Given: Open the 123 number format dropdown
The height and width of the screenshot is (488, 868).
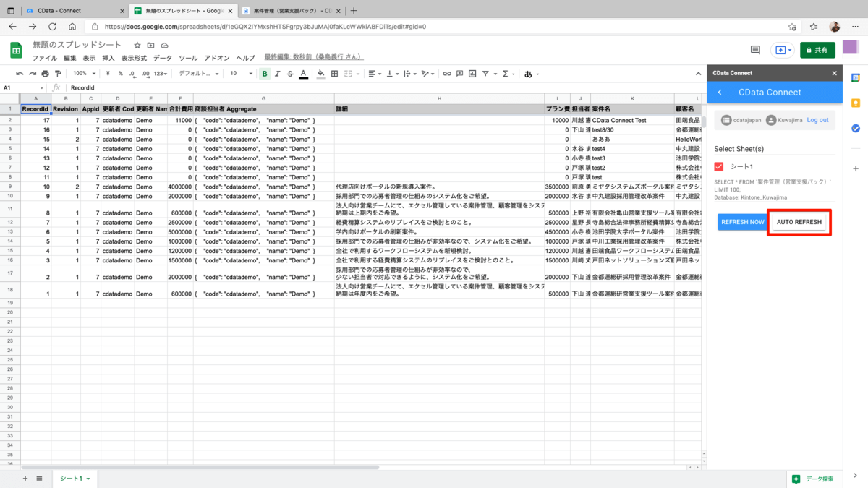Looking at the screenshot, I should pos(161,74).
